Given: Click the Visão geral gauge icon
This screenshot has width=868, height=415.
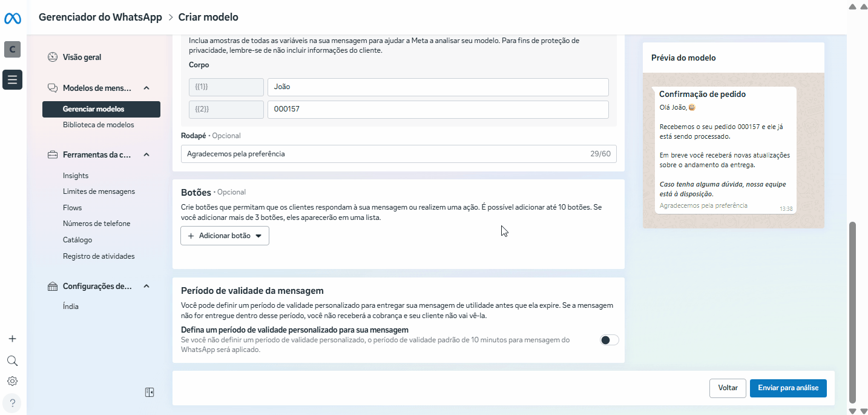Looking at the screenshot, I should [x=53, y=57].
